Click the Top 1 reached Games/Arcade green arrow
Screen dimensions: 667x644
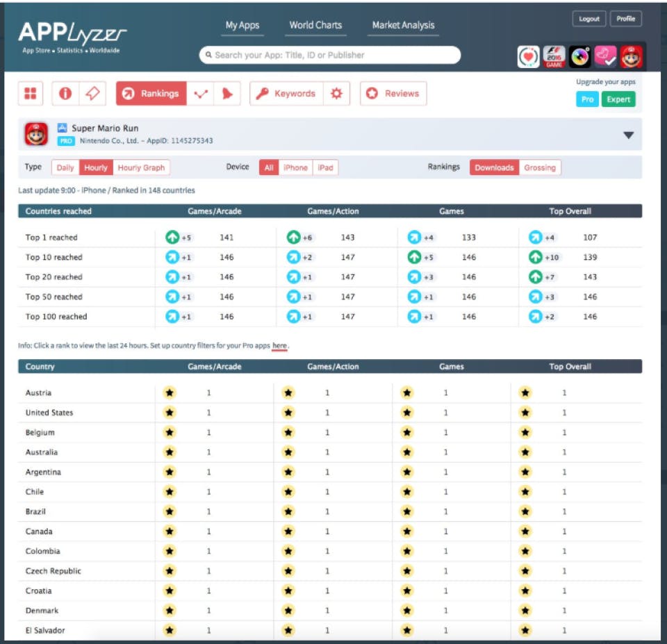172,237
